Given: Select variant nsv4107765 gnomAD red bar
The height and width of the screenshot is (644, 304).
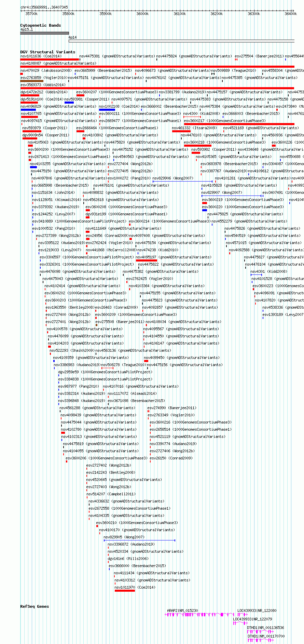Looking at the screenshot, I should click(x=29, y=117).
